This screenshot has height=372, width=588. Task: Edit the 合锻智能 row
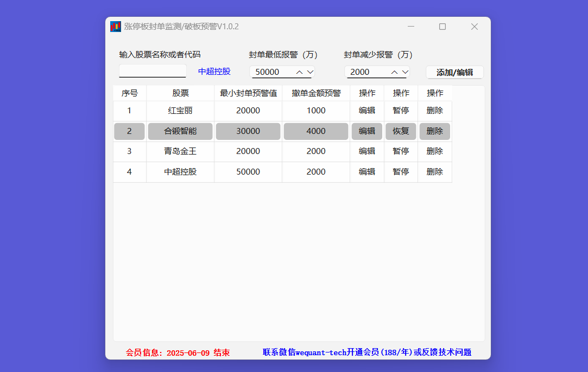click(367, 131)
